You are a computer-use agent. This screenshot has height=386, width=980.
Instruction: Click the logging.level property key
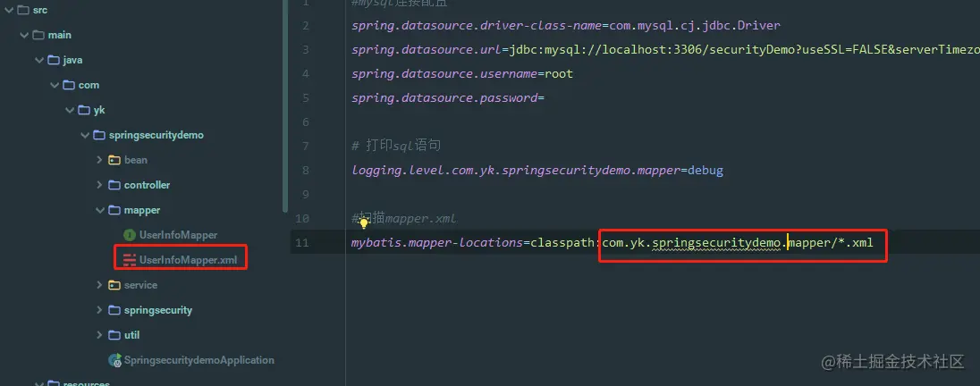(516, 171)
